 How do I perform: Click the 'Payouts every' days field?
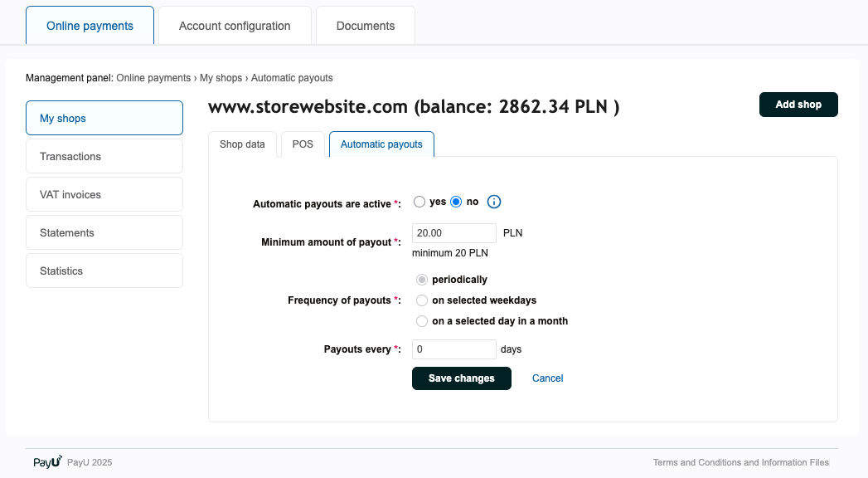(x=453, y=349)
